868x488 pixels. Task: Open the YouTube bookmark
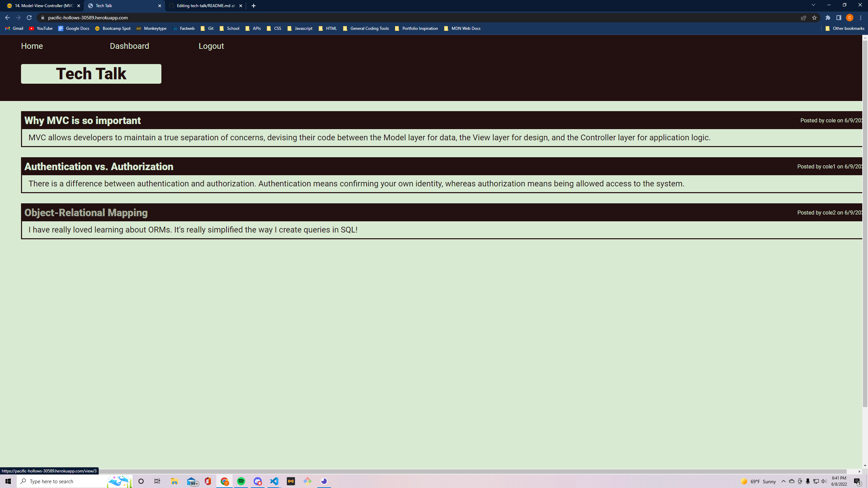[x=41, y=28]
